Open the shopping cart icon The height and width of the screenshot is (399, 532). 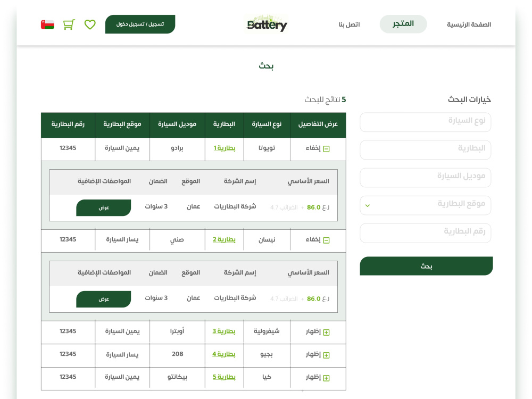tap(69, 24)
